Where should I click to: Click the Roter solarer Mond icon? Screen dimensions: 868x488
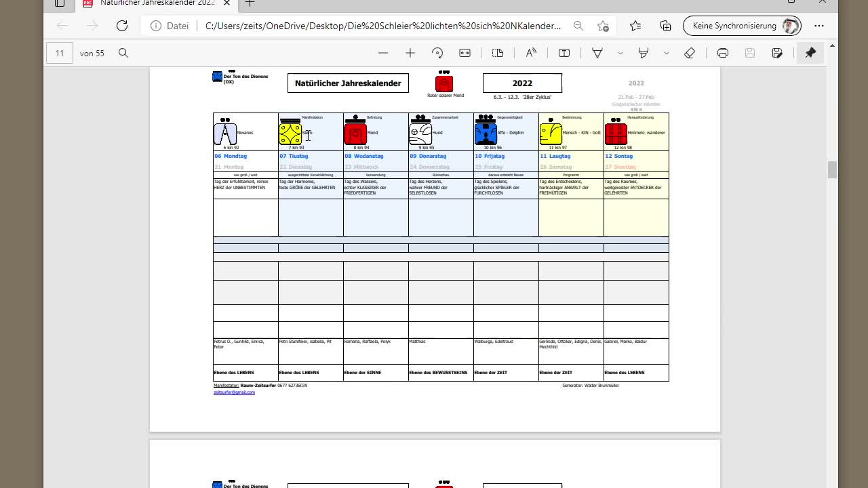(x=444, y=83)
